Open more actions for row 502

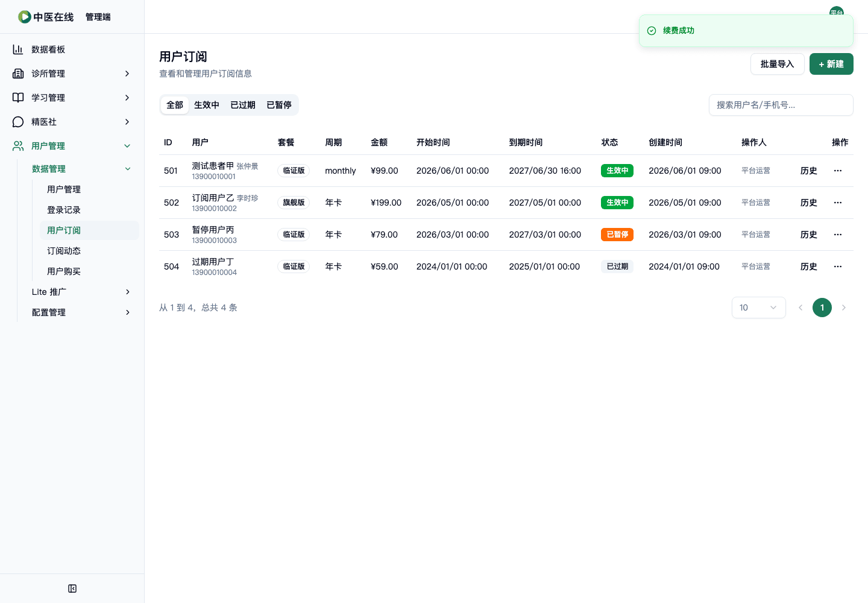point(838,203)
